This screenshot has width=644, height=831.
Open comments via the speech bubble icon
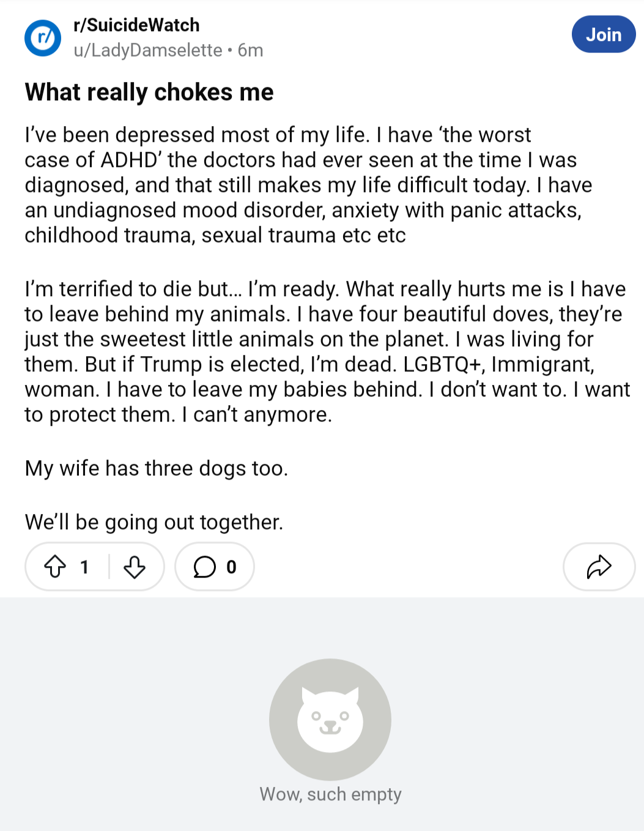[205, 567]
